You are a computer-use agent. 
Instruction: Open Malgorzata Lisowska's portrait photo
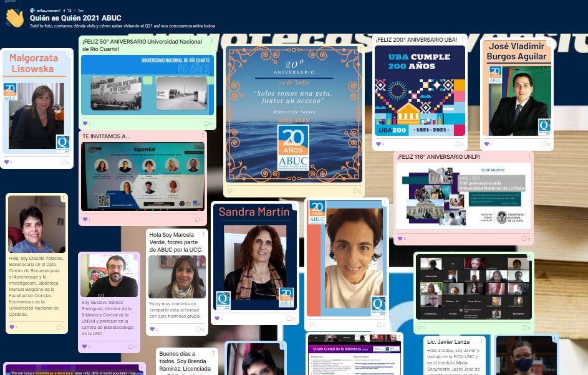(x=36, y=116)
